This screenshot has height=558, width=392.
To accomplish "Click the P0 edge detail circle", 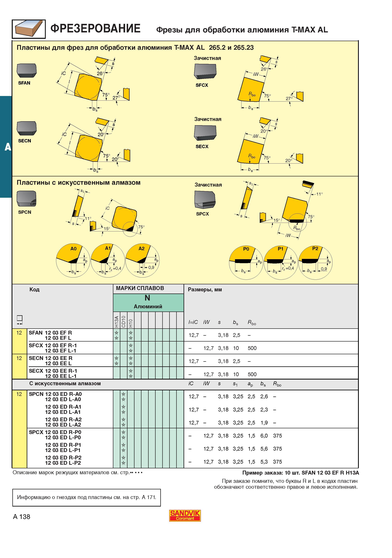I will point(246,263).
